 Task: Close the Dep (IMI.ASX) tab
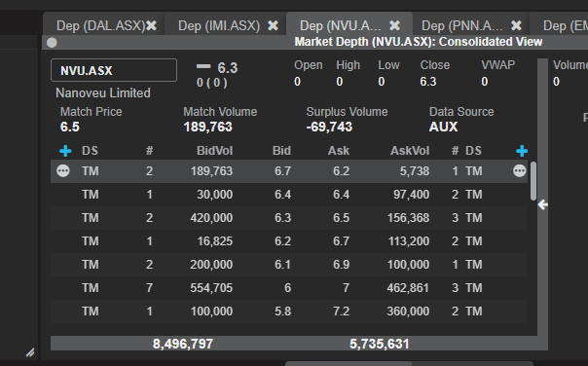coord(273,25)
